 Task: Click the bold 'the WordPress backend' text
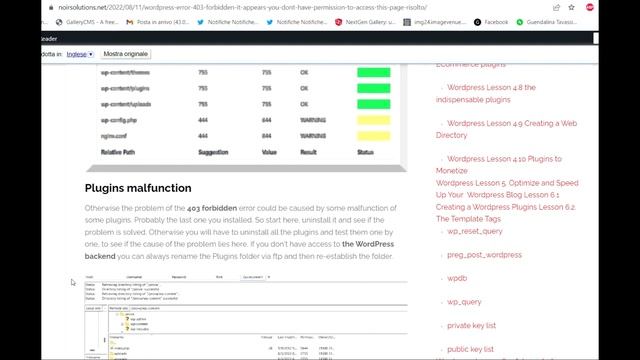(239, 250)
